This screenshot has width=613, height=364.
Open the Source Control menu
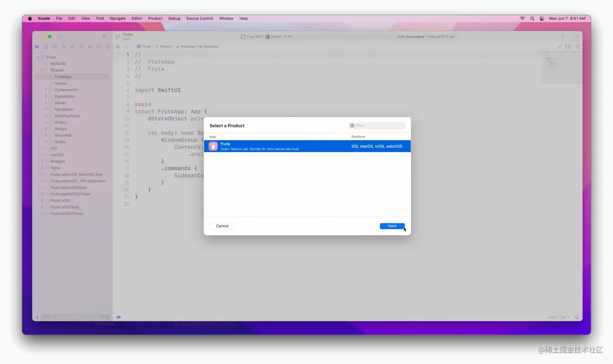click(199, 18)
